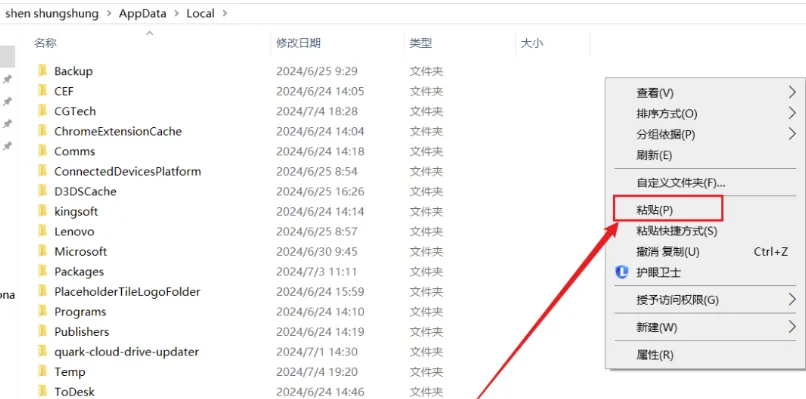Click 文件夹 type in the Temp row

pyautogui.click(x=426, y=372)
